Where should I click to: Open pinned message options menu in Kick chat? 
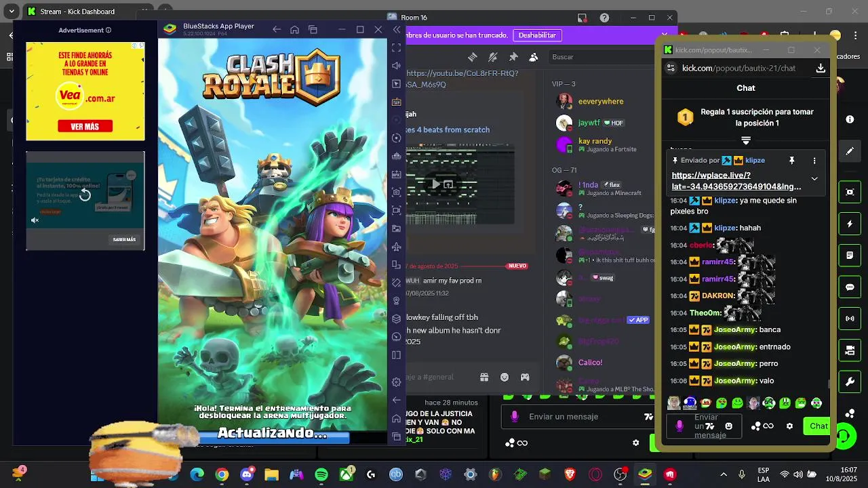814,161
